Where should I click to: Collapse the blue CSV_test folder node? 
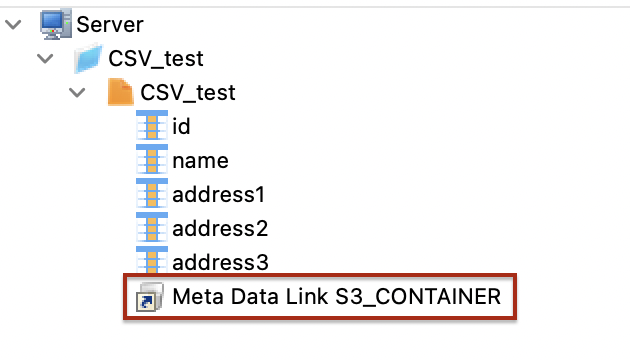(x=45, y=59)
